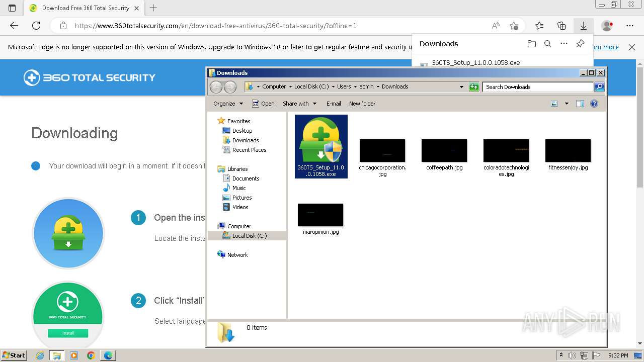Open Internet Explorer from taskbar
The image size is (644, 362).
click(40, 355)
